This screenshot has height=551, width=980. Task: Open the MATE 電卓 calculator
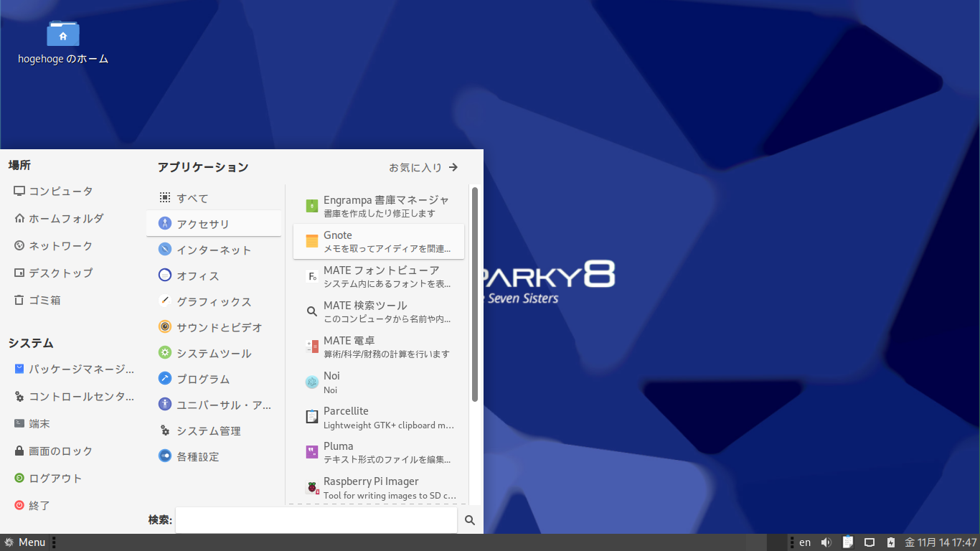click(x=379, y=347)
